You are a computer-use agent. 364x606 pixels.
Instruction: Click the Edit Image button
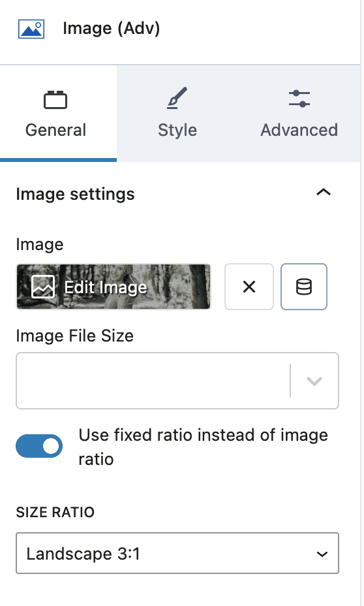click(x=114, y=287)
